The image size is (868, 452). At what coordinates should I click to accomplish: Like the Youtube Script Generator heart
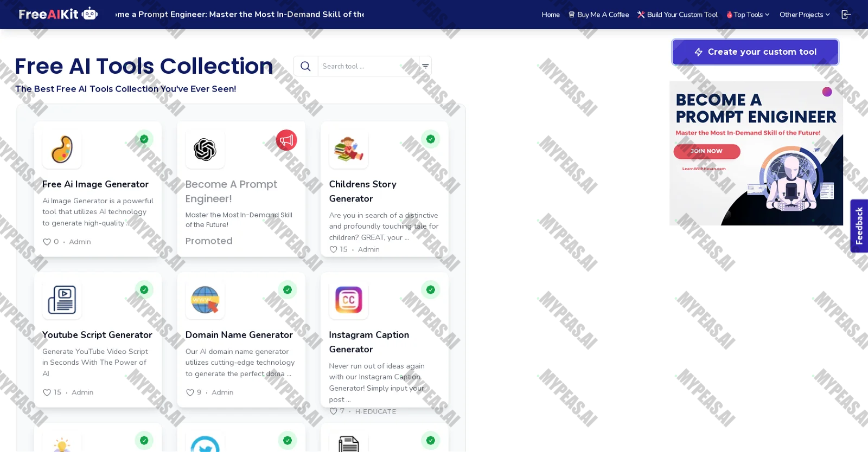(x=47, y=392)
